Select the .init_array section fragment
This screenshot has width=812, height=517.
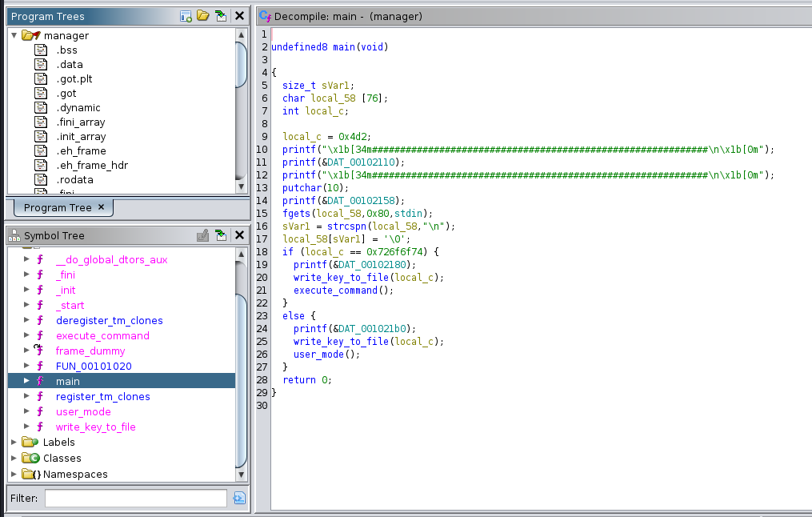coord(81,137)
